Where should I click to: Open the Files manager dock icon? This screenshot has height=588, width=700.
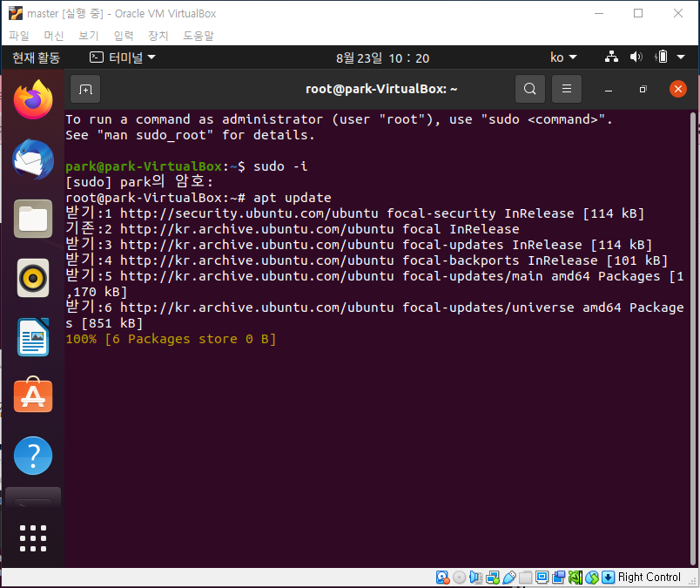point(33,219)
